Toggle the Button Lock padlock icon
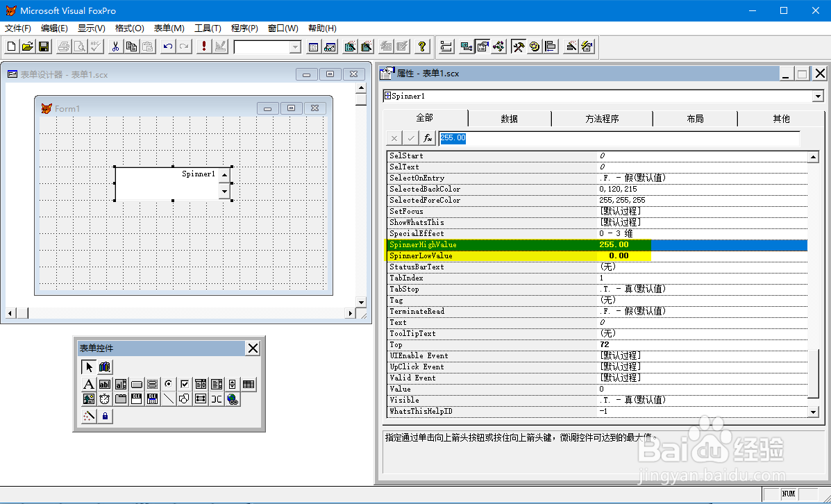Screen dimensions: 831x504 tap(105, 416)
